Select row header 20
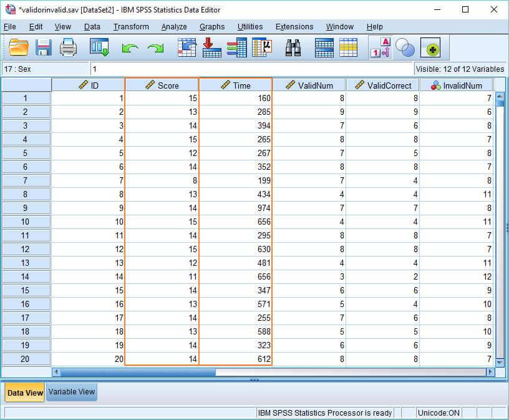This screenshot has height=420, width=509. pyautogui.click(x=26, y=359)
